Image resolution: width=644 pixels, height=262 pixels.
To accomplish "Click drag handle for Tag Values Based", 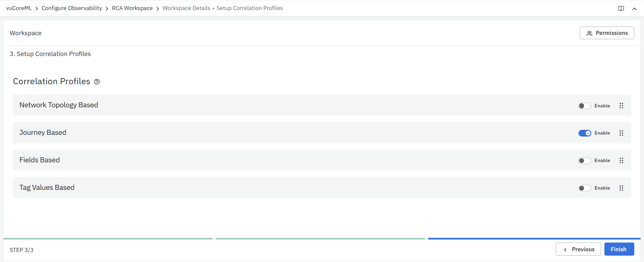I will pos(621,188).
